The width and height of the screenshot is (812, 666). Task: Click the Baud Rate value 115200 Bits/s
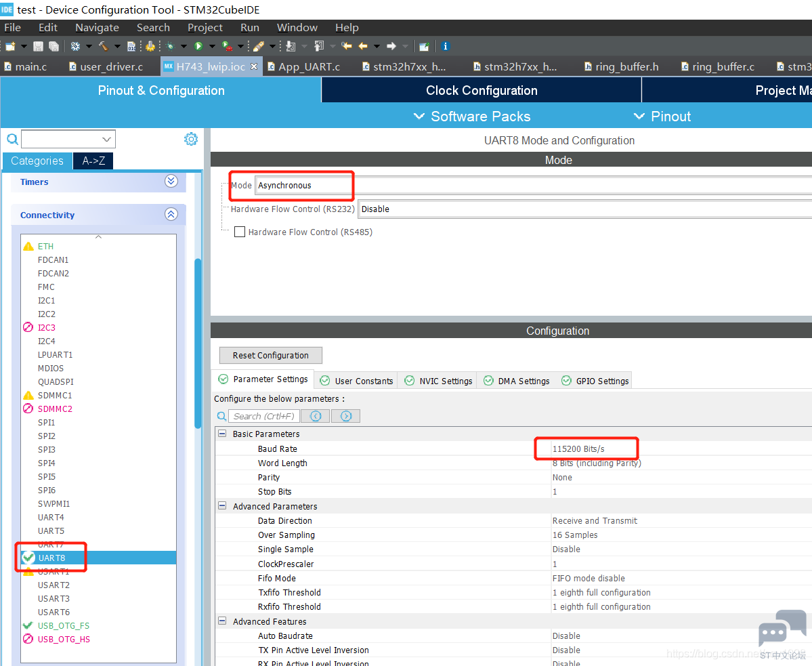point(578,449)
